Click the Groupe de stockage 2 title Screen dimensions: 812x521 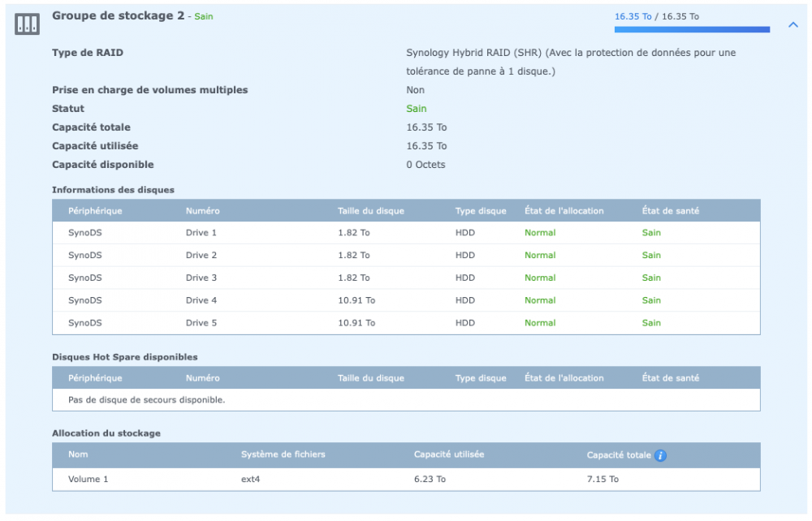[118, 15]
